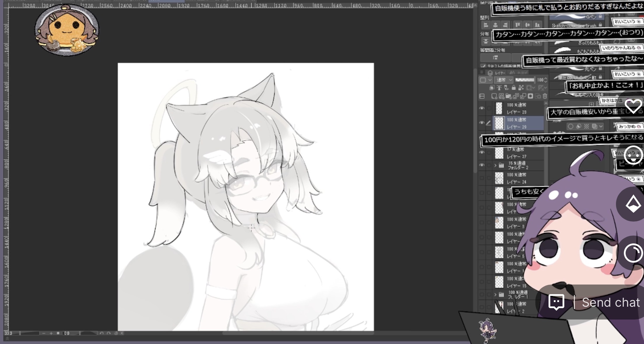The width and height of the screenshot is (644, 344).
Task: Show the hidden layer 24
Action: (482, 178)
